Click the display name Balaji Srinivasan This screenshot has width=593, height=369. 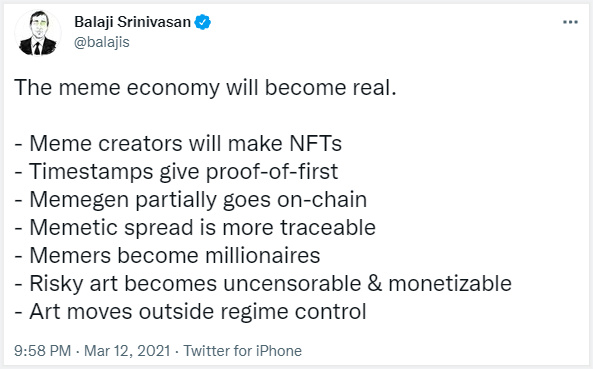132,22
